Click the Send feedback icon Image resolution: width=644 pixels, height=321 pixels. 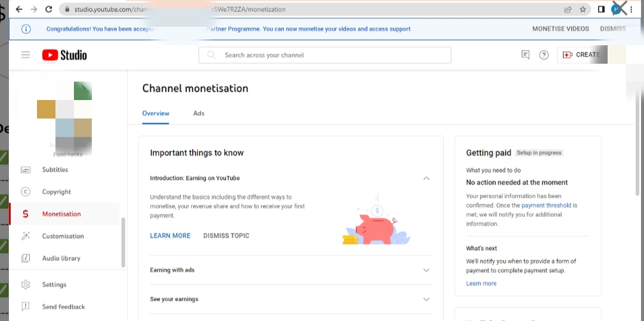pos(26,307)
